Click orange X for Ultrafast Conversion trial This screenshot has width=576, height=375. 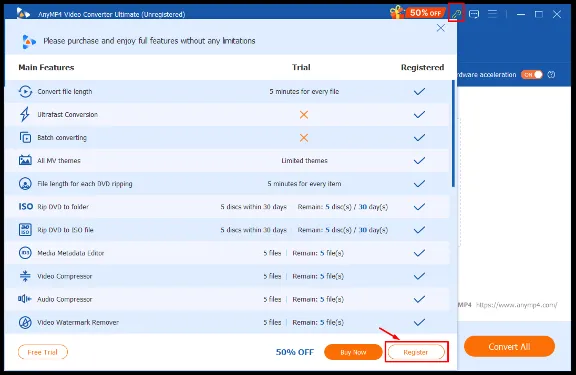pos(303,115)
